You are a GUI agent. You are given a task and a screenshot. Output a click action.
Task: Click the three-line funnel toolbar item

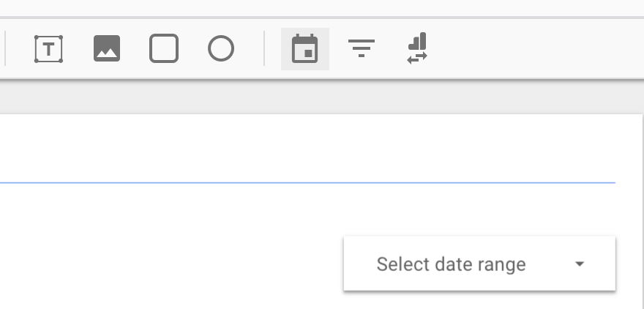[362, 48]
